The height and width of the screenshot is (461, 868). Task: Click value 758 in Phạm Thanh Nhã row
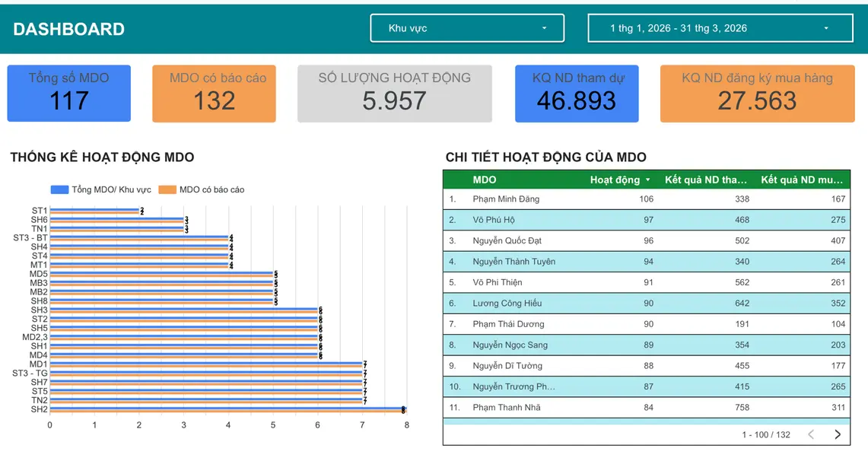pyautogui.click(x=742, y=407)
